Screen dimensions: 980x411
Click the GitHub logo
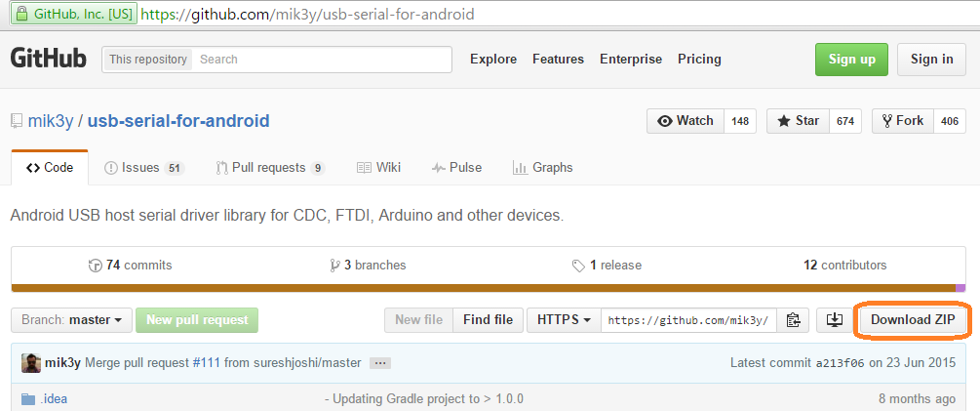click(x=48, y=59)
